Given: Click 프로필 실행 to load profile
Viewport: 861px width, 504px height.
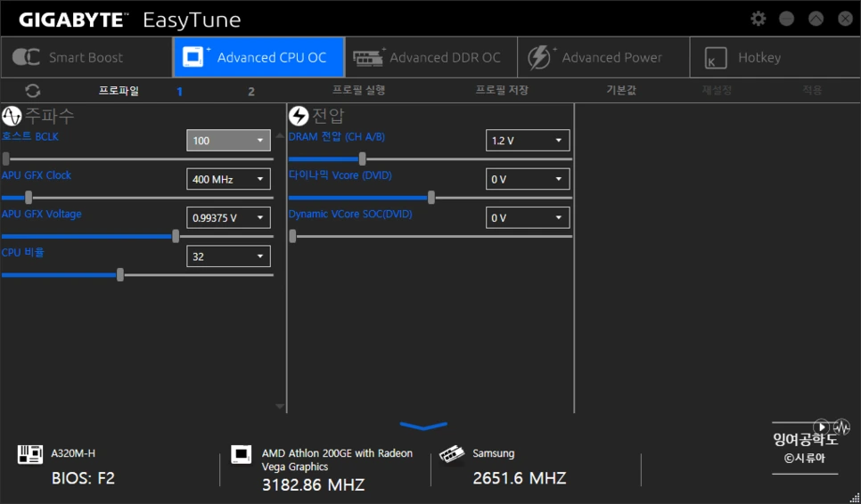Looking at the screenshot, I should [358, 91].
